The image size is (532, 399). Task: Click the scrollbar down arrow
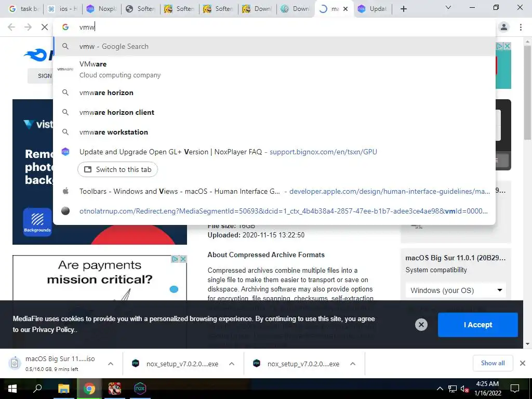(x=527, y=344)
